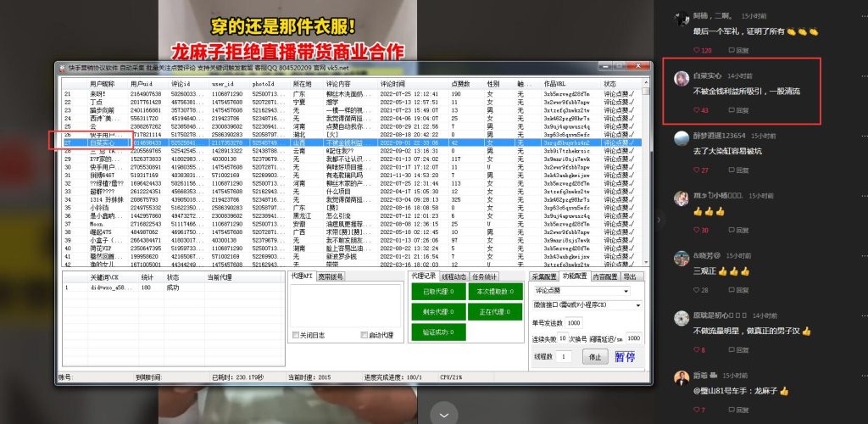Like 白菜实心 comment with 43 likes

tap(701, 110)
